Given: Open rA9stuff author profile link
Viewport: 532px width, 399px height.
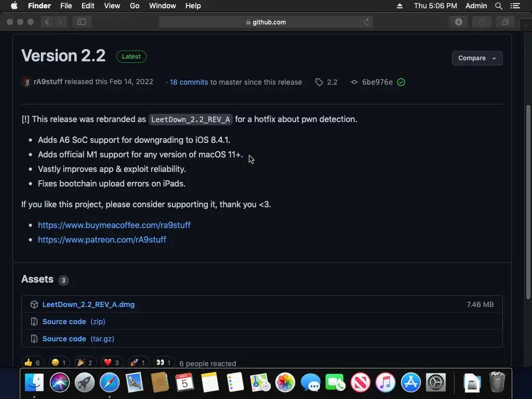Looking at the screenshot, I should tap(48, 82).
